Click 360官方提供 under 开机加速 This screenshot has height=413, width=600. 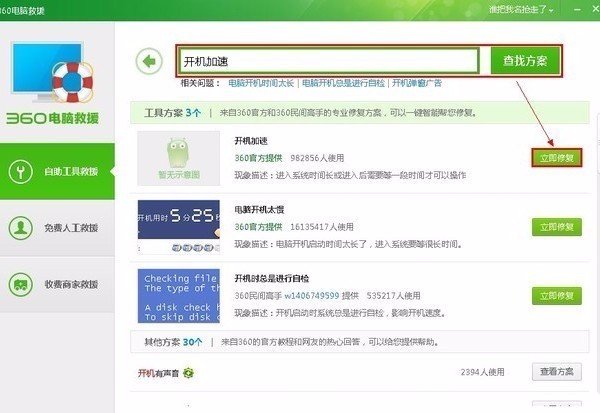[258, 158]
